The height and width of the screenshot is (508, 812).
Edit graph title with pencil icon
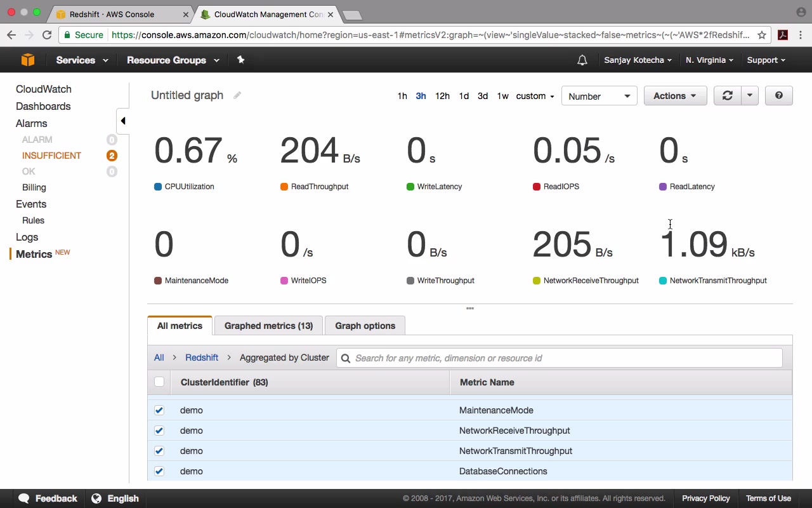[237, 95]
